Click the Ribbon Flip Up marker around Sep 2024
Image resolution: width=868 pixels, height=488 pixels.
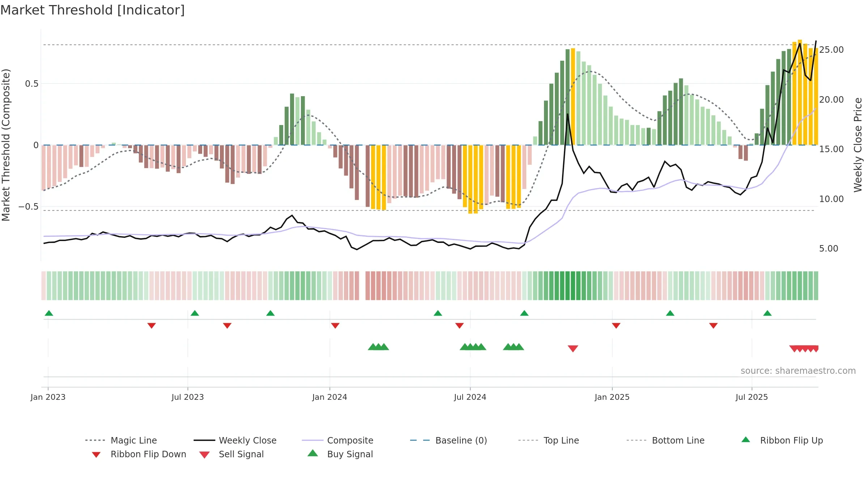tap(524, 313)
